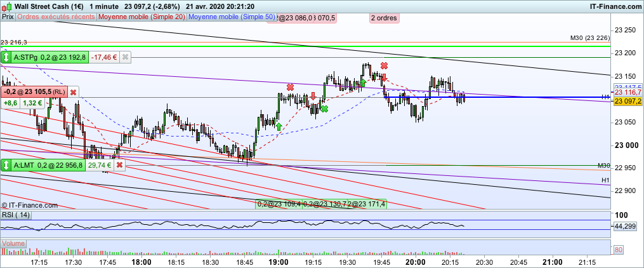
Task: Click the M30 (23 226) level label
Action: 590,38
